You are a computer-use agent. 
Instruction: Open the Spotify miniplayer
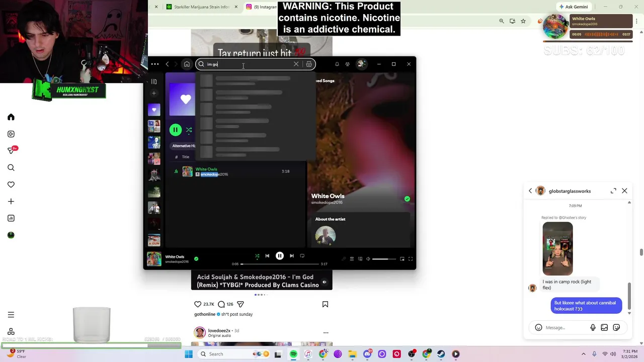tap(402, 259)
